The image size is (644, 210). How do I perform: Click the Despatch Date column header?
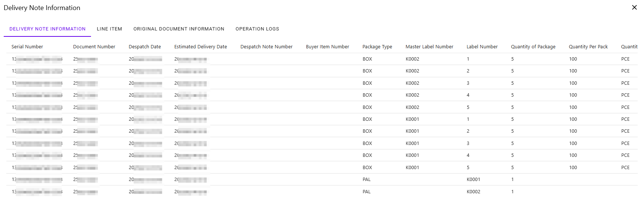point(145,47)
